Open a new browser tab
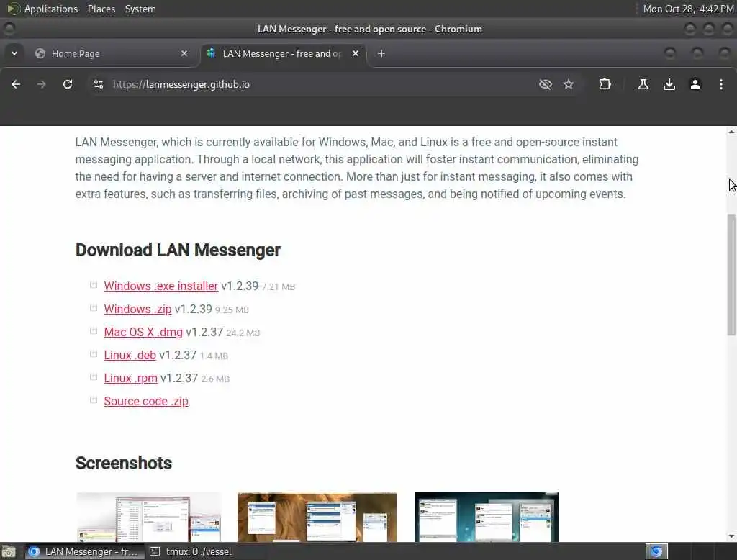Screen dimensions: 737x560 tap(381, 53)
